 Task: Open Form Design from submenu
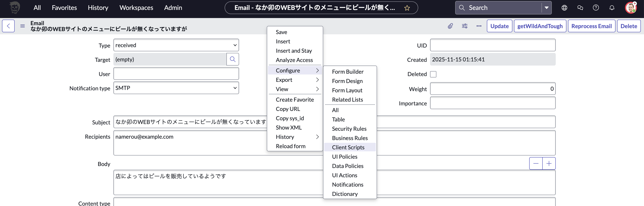tap(350, 81)
